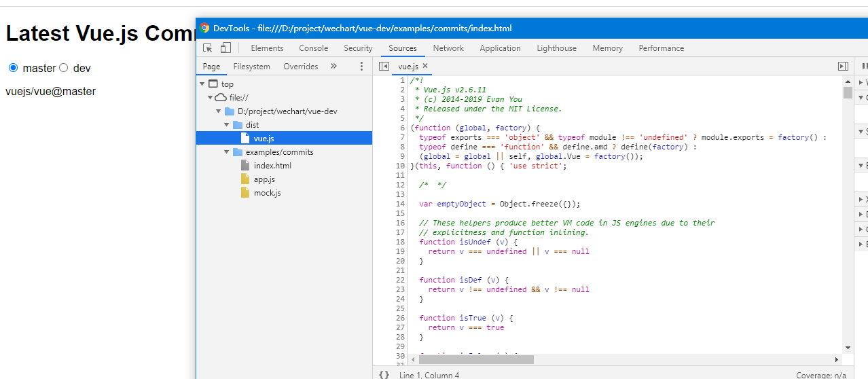The width and height of the screenshot is (868, 379).
Task: Switch to the Filesystem navigator tab
Action: tap(251, 66)
